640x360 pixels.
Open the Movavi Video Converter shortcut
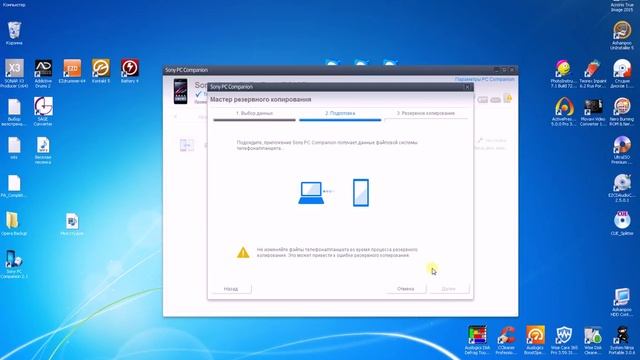tap(593, 112)
